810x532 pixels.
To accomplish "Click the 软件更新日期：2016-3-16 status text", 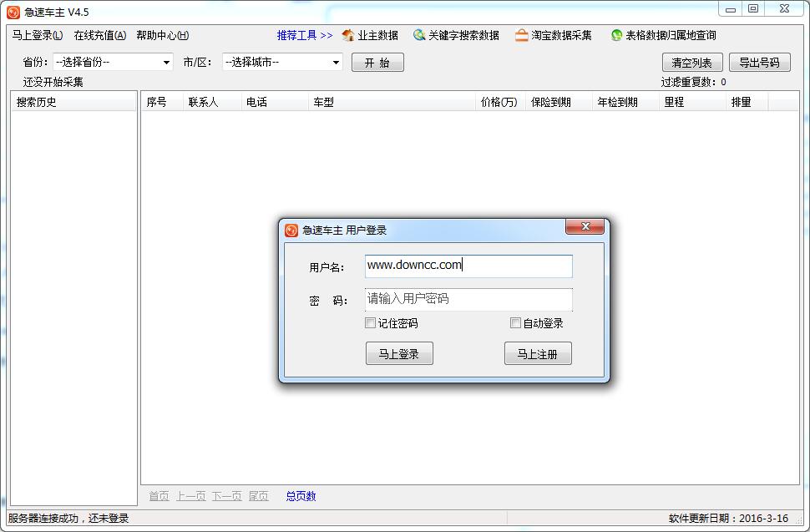I will tap(728, 518).
